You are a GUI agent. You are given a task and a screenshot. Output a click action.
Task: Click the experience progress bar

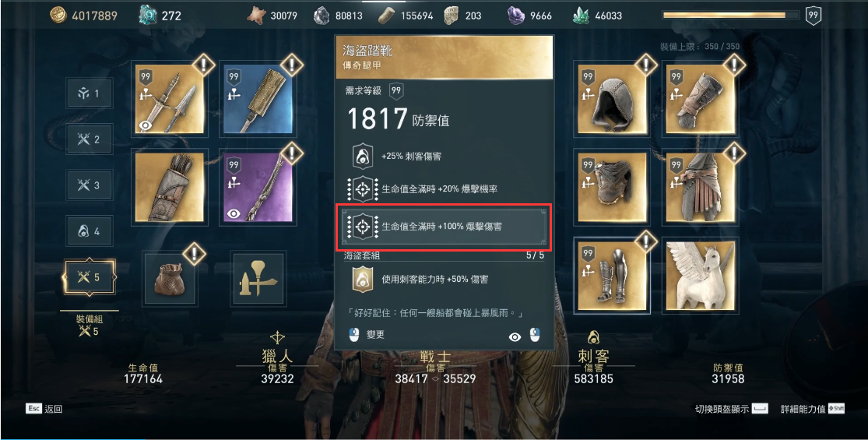731,16
